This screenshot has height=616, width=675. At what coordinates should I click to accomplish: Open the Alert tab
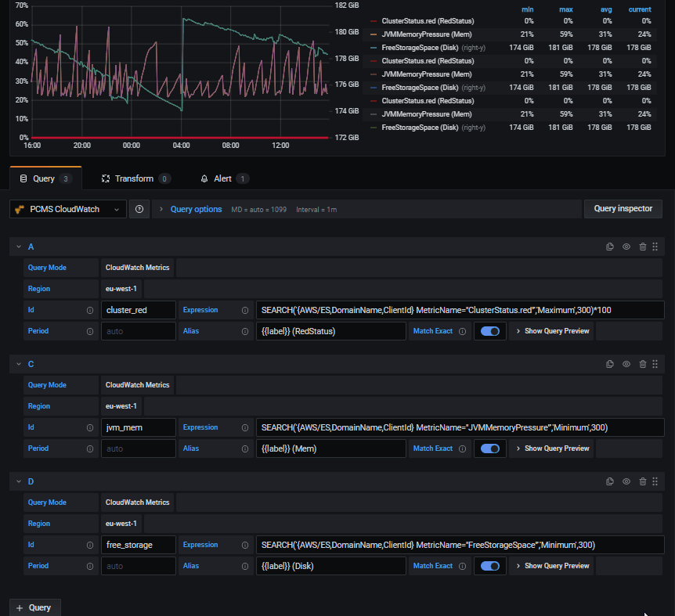223,178
